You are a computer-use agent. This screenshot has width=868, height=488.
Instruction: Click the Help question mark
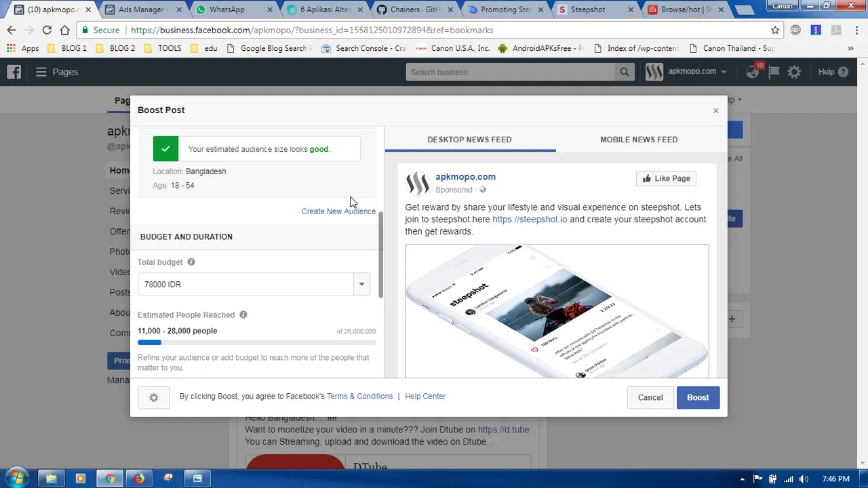point(843,72)
